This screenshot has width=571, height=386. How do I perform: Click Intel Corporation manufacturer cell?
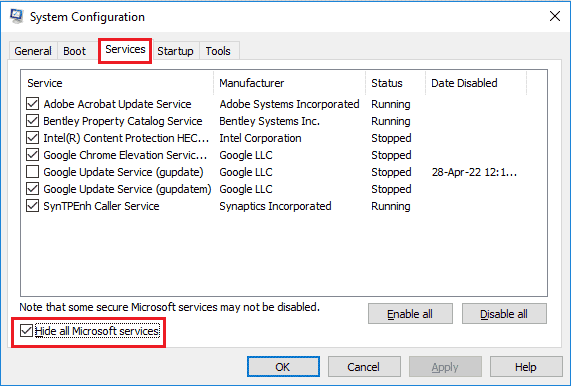point(260,138)
